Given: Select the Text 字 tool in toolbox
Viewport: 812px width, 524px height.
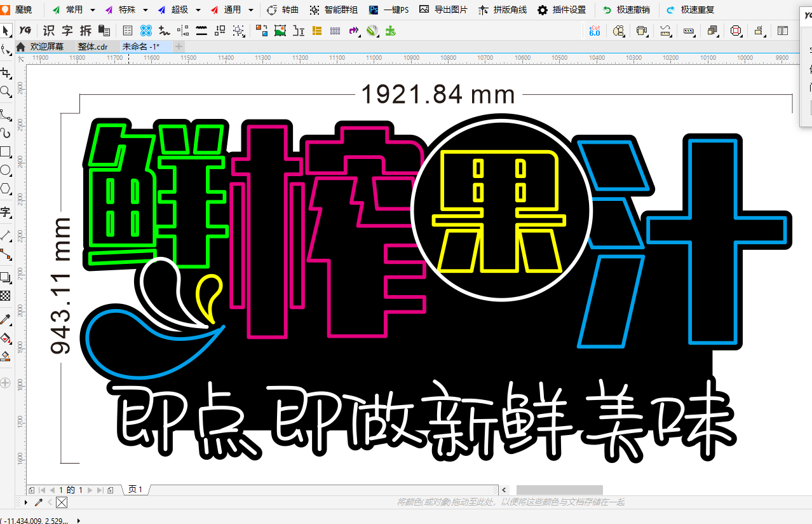Looking at the screenshot, I should [6, 212].
